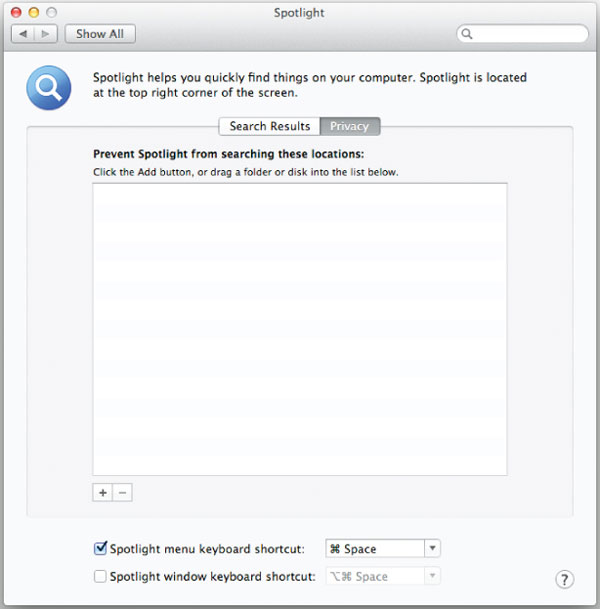The width and height of the screenshot is (600, 609).
Task: Click the 'Prevent Spotlight from searching these locations' heading
Action: point(228,154)
